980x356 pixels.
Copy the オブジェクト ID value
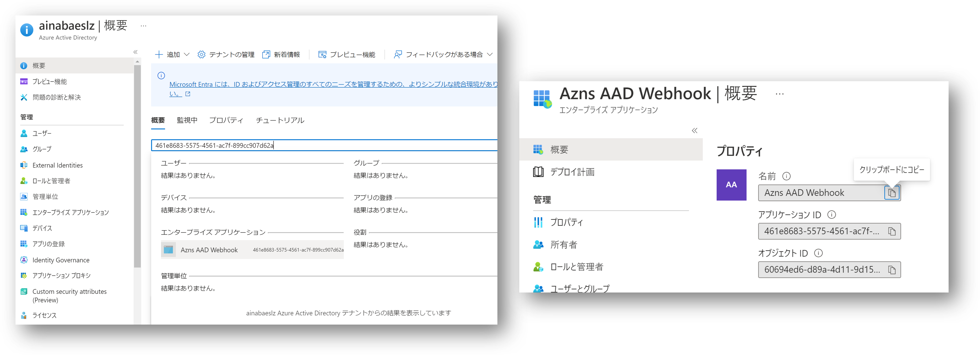(x=892, y=270)
